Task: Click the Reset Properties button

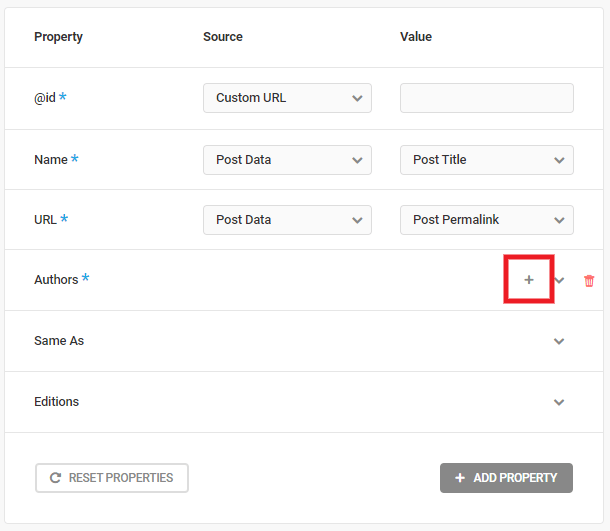Action: tap(112, 478)
